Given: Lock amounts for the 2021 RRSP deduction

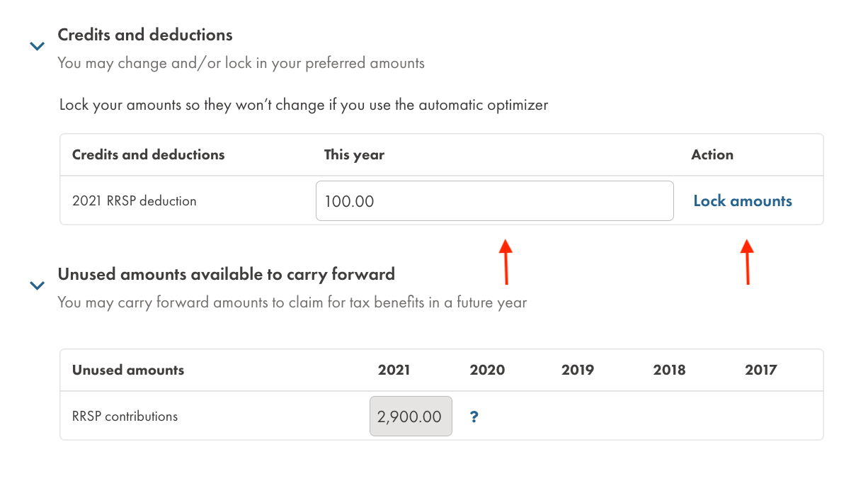Looking at the screenshot, I should pyautogui.click(x=742, y=200).
